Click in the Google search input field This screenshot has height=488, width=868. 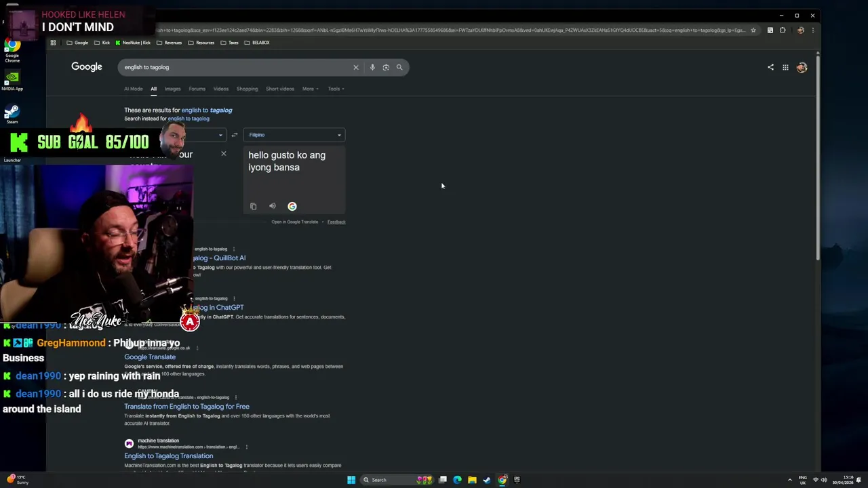coord(234,67)
